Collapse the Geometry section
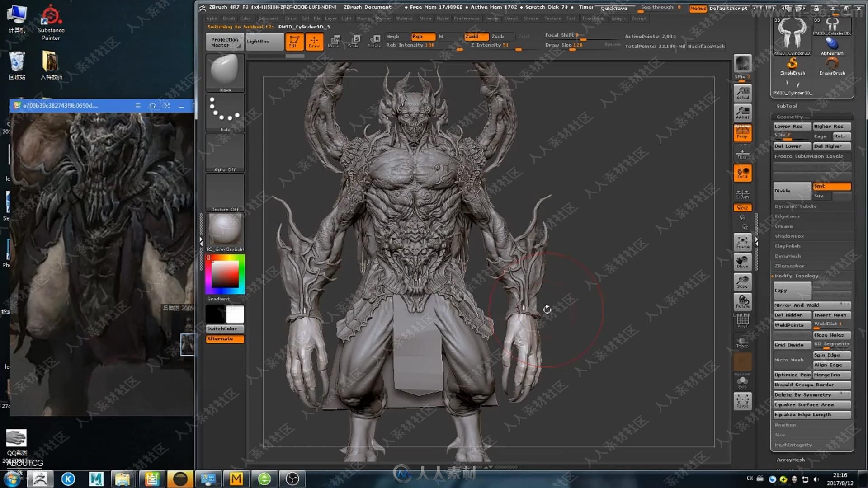This screenshot has height=488, width=868. [x=789, y=117]
